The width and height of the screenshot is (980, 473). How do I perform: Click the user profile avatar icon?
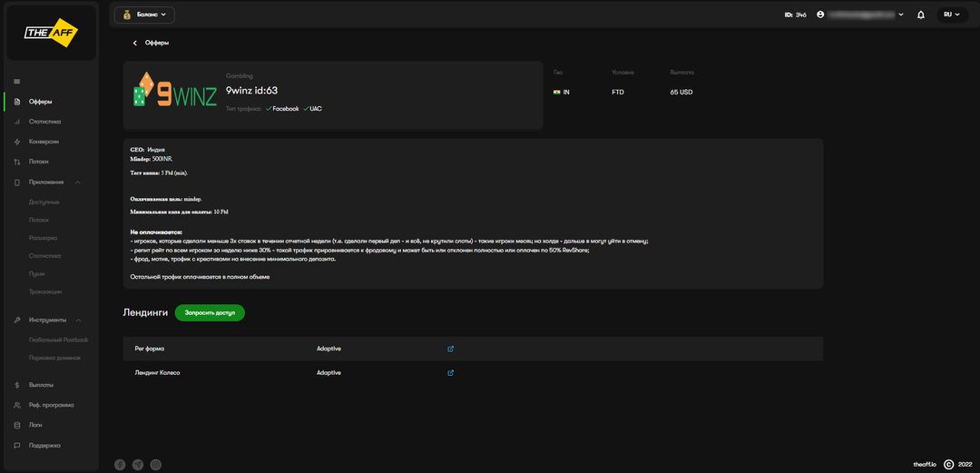(x=821, y=15)
